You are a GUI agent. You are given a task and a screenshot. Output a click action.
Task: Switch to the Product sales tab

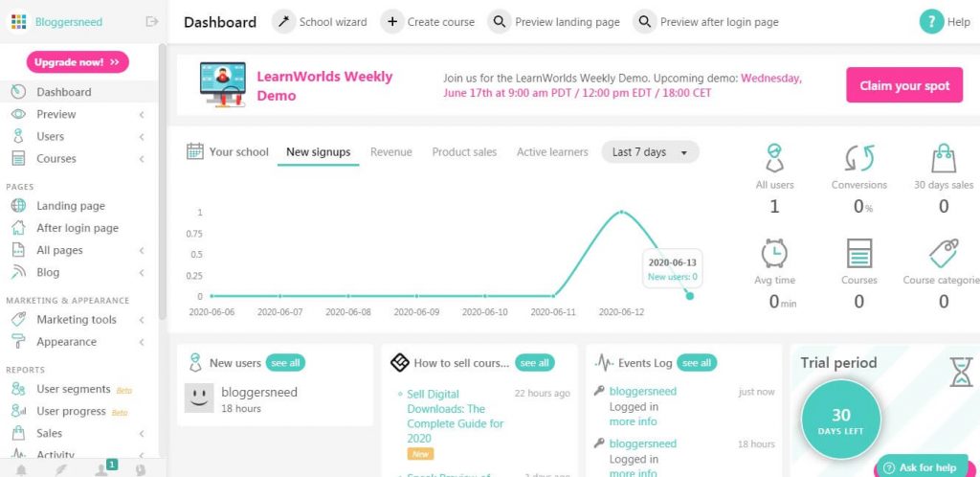pos(464,152)
